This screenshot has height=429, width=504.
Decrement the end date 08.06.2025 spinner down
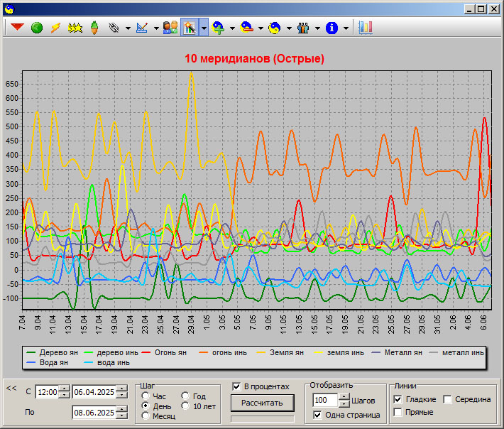coord(122,416)
